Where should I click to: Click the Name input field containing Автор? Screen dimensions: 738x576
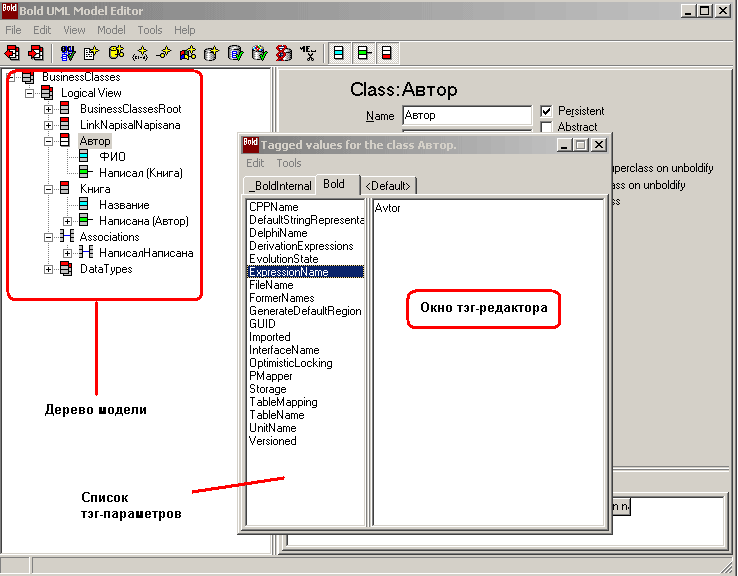[467, 115]
